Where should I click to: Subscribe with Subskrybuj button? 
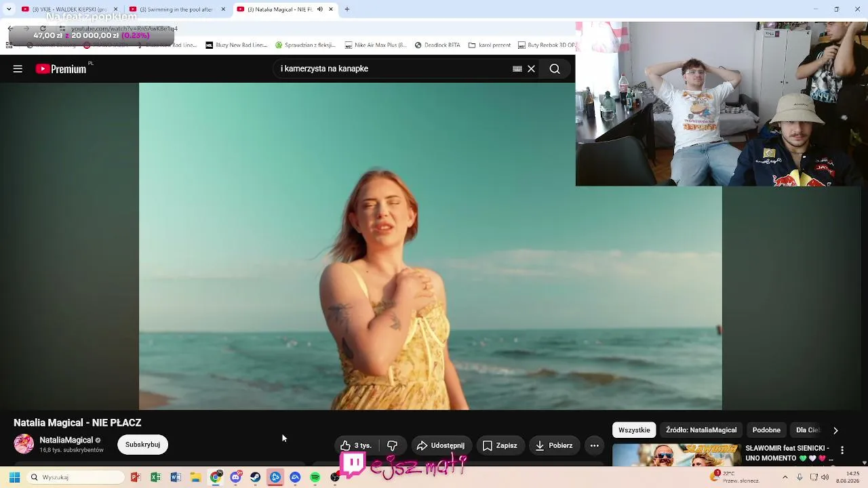point(142,445)
